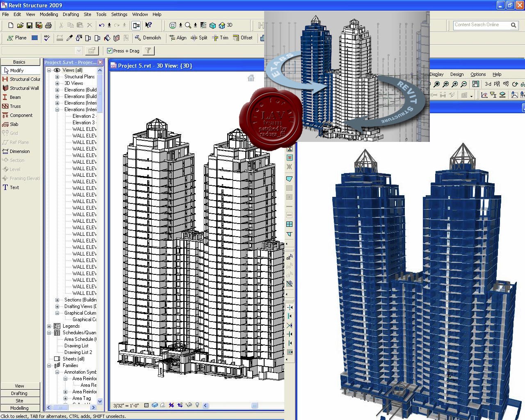Open the Modelling menu
The width and height of the screenshot is (525, 420).
point(49,14)
